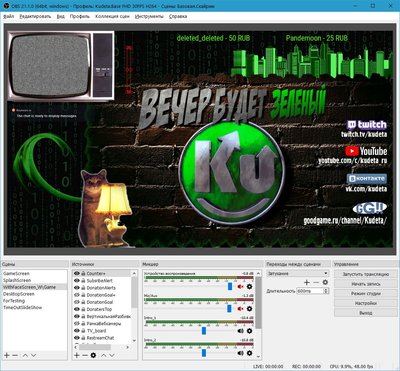Unmute the Mic/Aux red speaker icon
This screenshot has width=400, height=371.
pyautogui.click(x=240, y=309)
